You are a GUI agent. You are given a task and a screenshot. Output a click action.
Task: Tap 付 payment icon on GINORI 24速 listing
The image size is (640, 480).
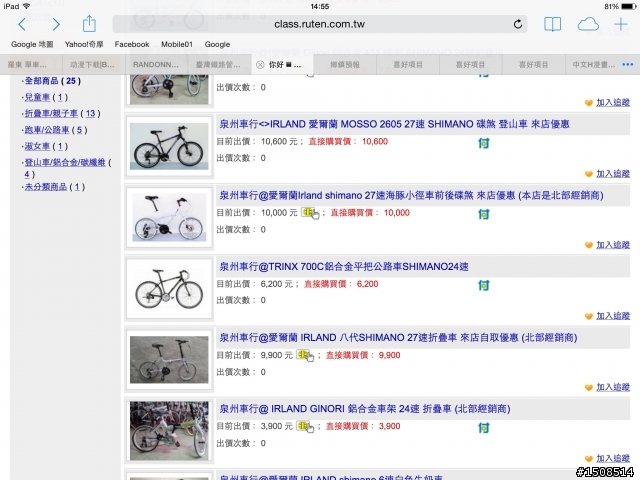pyautogui.click(x=484, y=428)
